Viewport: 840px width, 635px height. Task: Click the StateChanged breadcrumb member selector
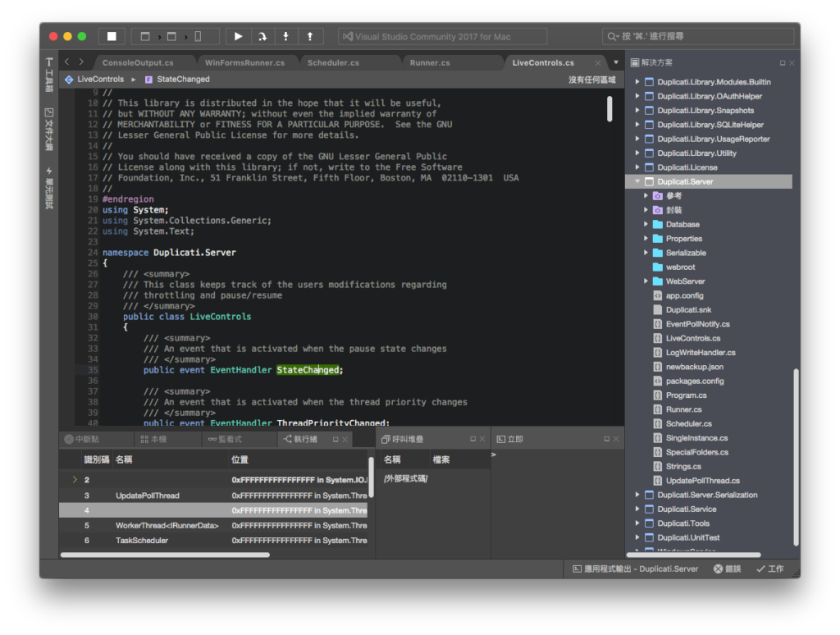[x=177, y=80]
